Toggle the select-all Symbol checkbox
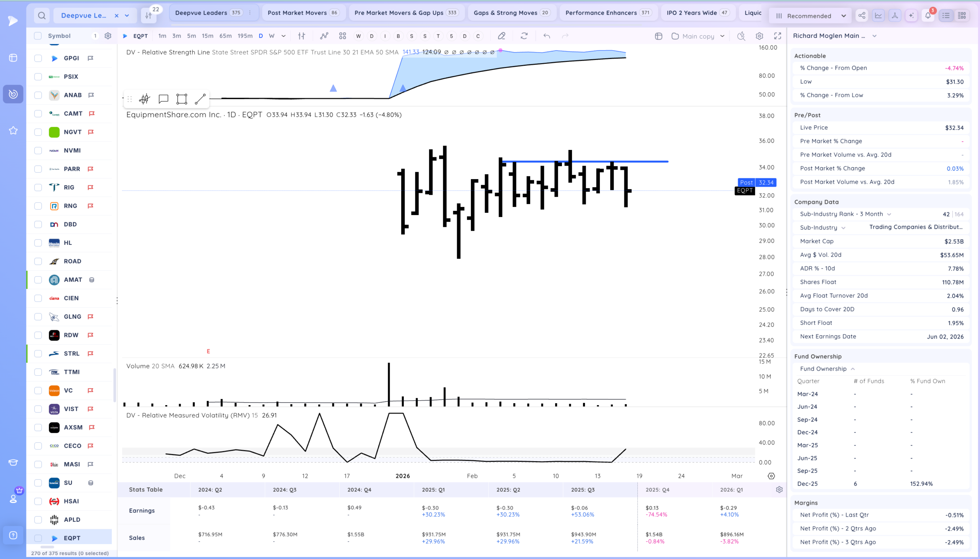 pyautogui.click(x=38, y=36)
